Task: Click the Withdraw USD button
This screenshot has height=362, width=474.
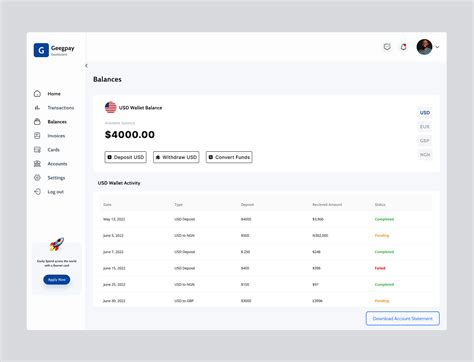Action: pos(176,157)
